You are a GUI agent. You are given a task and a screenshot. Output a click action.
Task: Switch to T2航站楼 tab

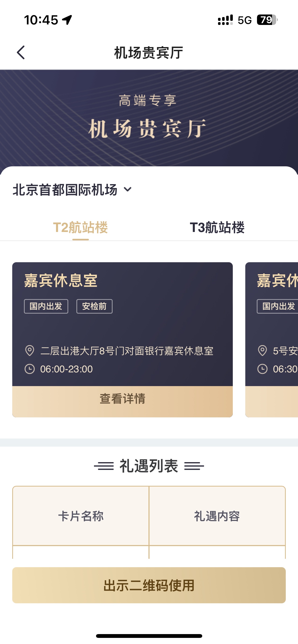click(80, 227)
